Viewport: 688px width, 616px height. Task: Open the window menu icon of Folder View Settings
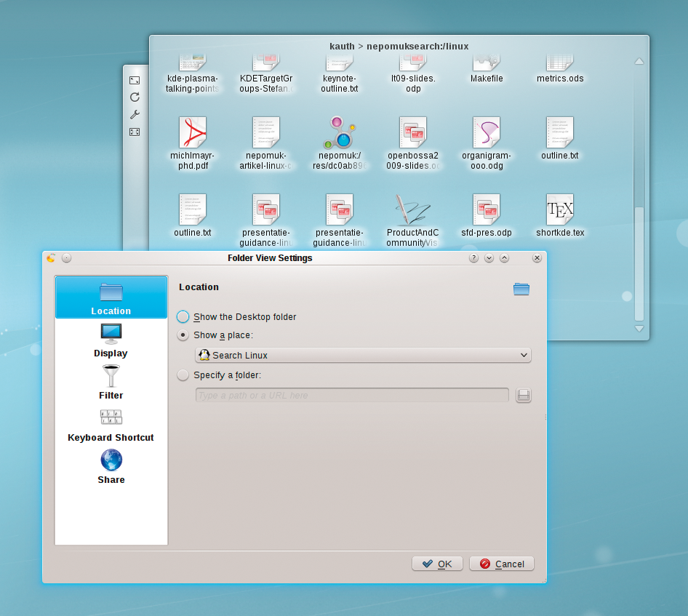click(x=51, y=258)
